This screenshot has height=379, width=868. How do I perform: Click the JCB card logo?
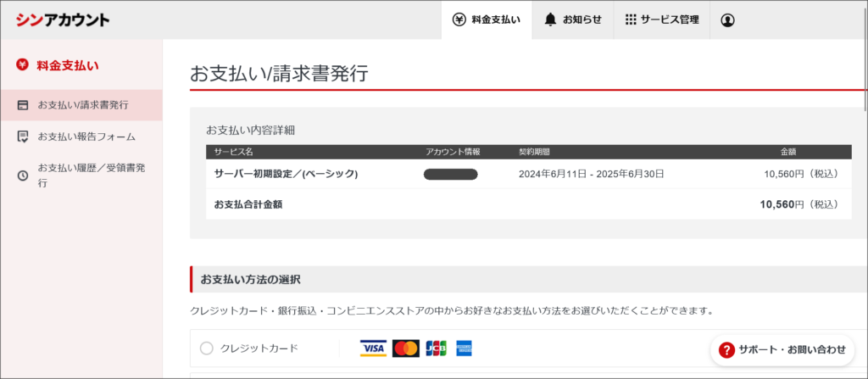[436, 348]
